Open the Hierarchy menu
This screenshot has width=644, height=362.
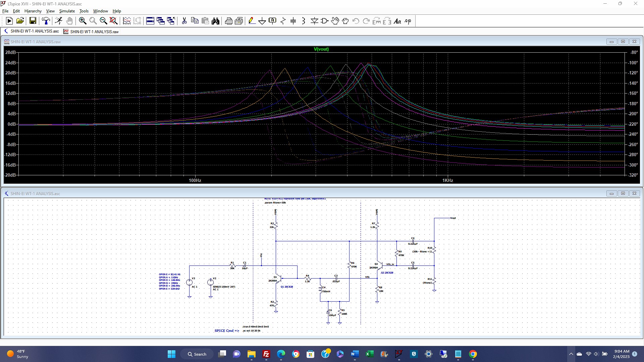(33, 11)
